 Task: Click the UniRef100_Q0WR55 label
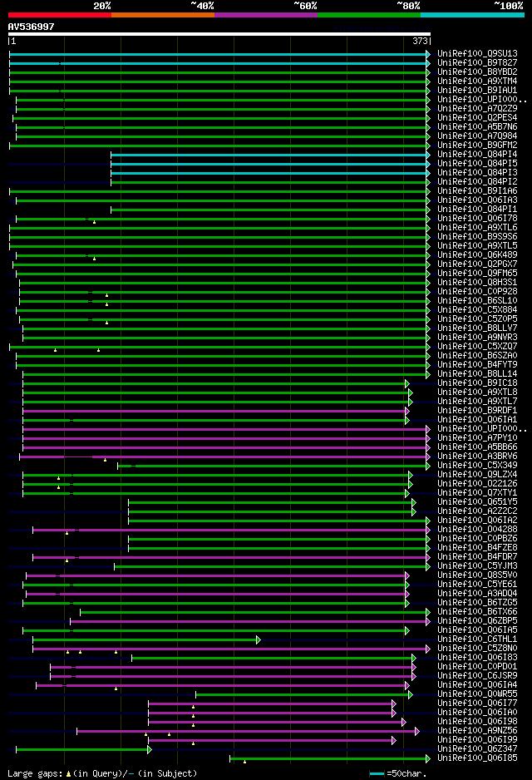477,694
